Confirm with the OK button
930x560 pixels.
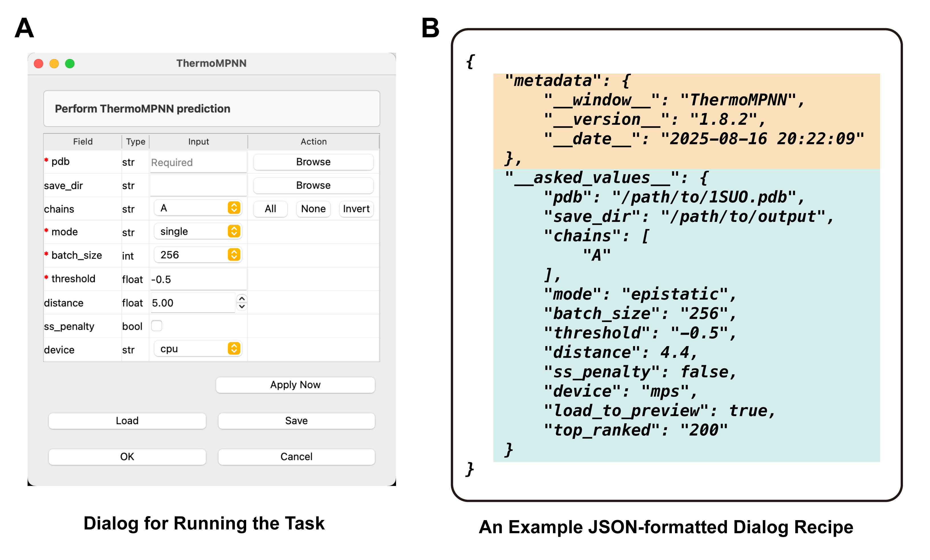point(127,457)
